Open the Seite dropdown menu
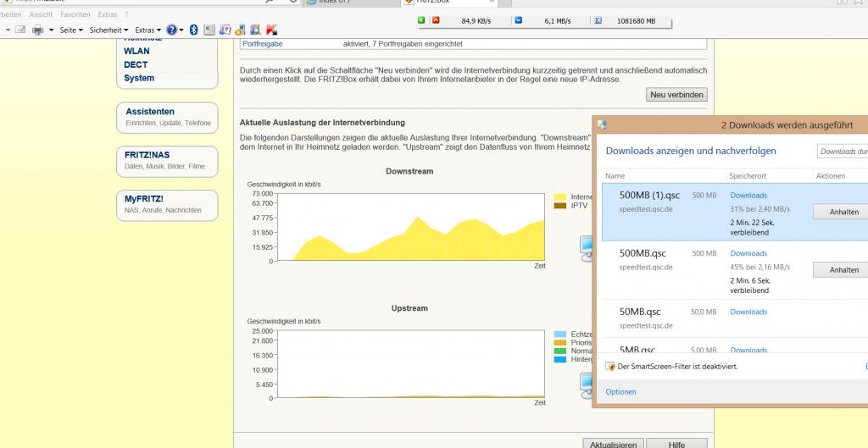 71,30
